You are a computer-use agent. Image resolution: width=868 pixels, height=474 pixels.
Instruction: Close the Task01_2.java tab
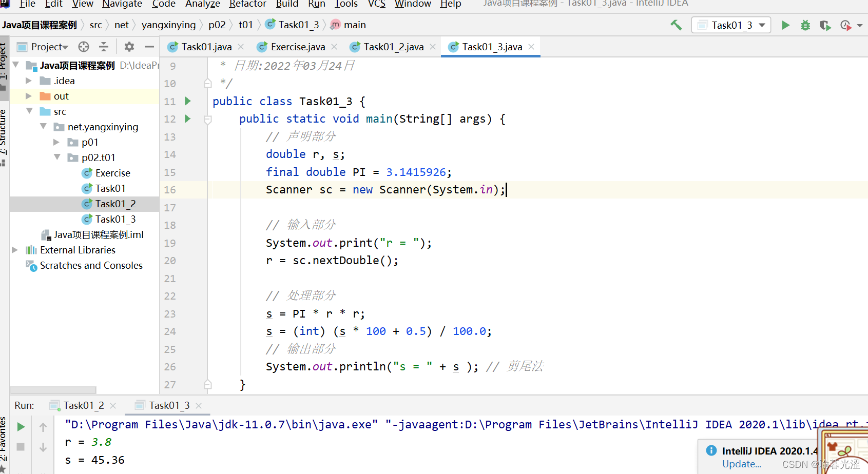tap(433, 47)
